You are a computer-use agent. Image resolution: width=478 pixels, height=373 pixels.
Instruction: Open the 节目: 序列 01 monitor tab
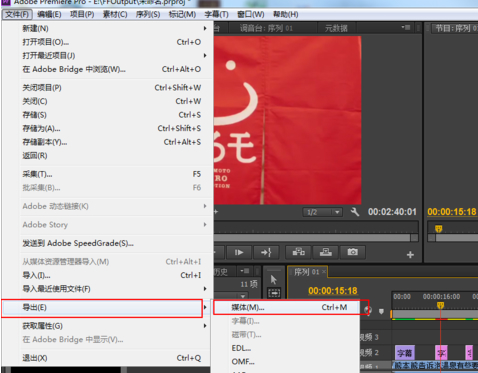click(x=456, y=28)
